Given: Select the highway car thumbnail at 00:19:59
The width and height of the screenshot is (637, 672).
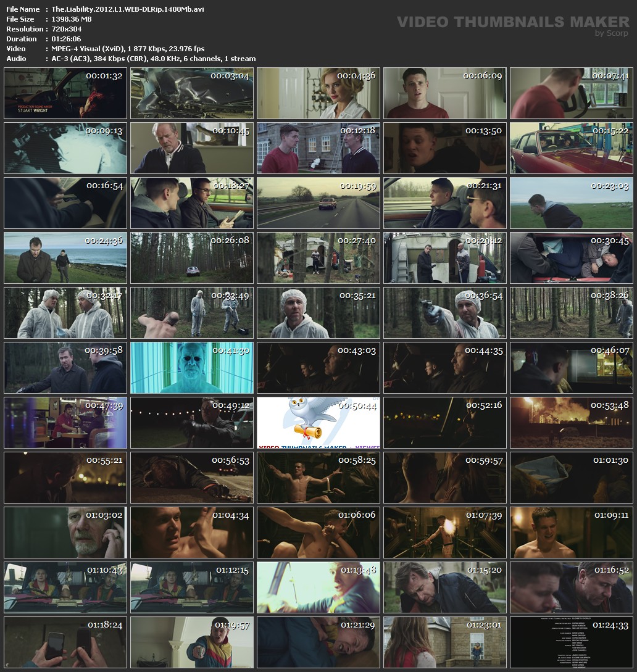Looking at the screenshot, I should click(318, 203).
